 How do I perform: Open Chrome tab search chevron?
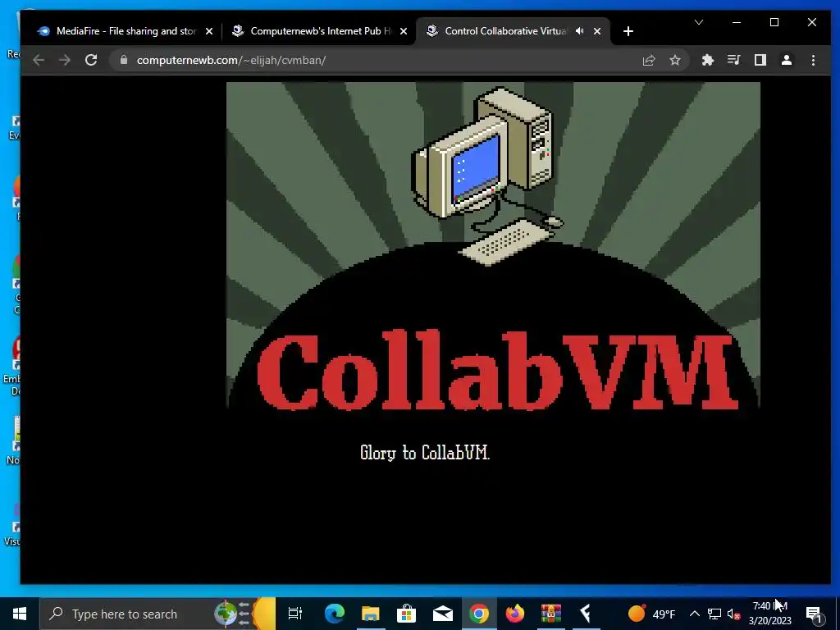(699, 22)
